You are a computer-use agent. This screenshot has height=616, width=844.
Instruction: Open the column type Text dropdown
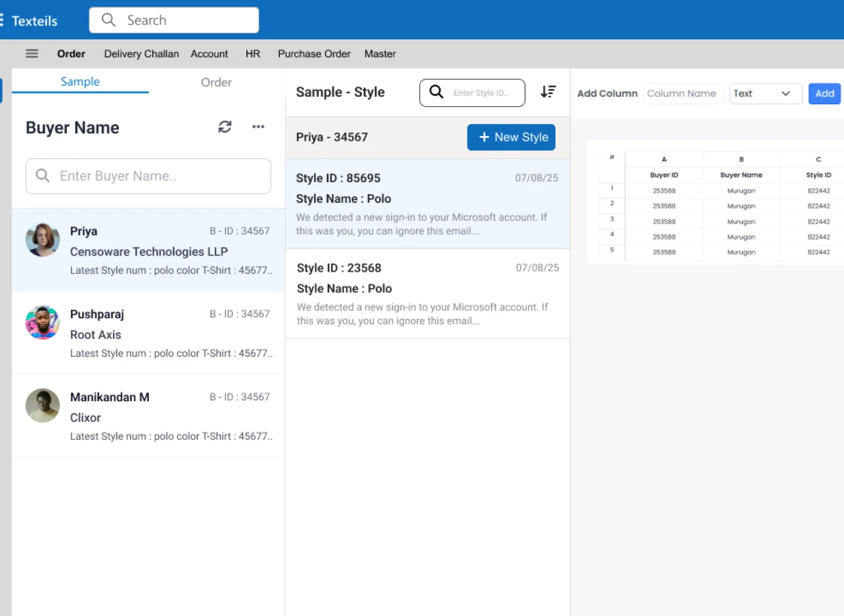coord(765,93)
